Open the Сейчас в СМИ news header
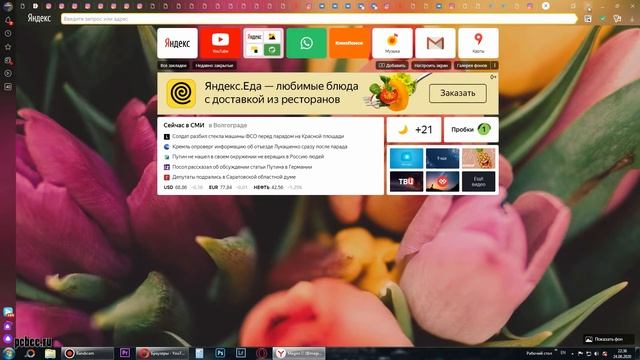 pyautogui.click(x=184, y=125)
